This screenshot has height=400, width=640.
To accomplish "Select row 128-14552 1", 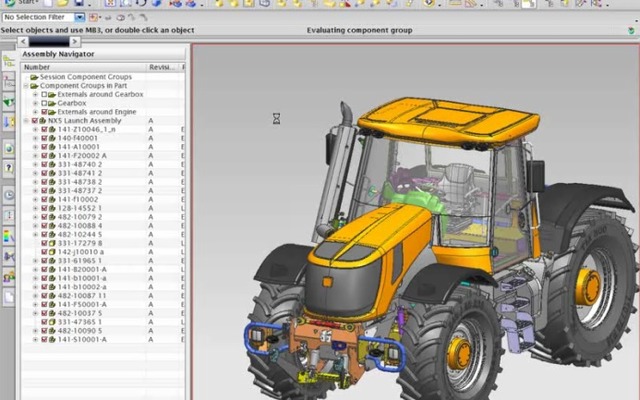I will (x=103, y=208).
